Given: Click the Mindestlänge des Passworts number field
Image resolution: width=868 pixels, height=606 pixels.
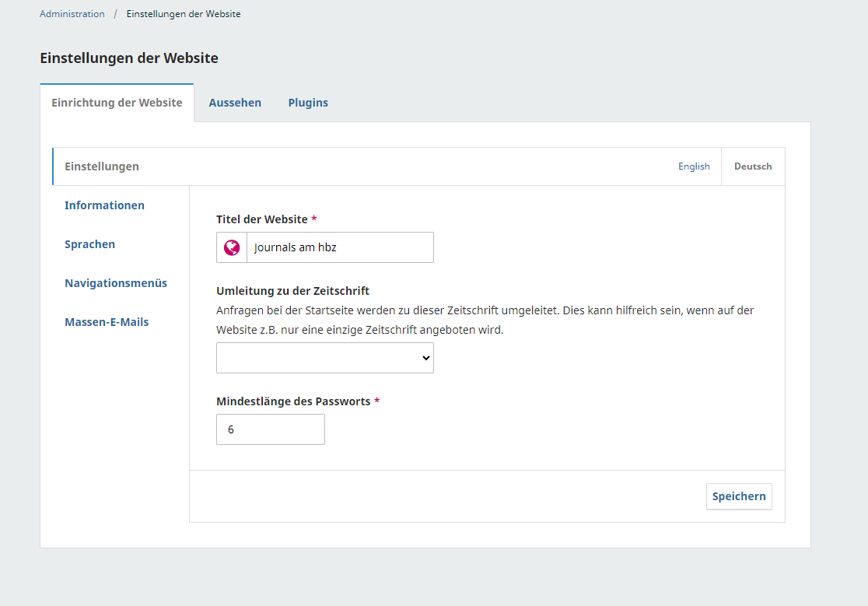Looking at the screenshot, I should click(270, 429).
